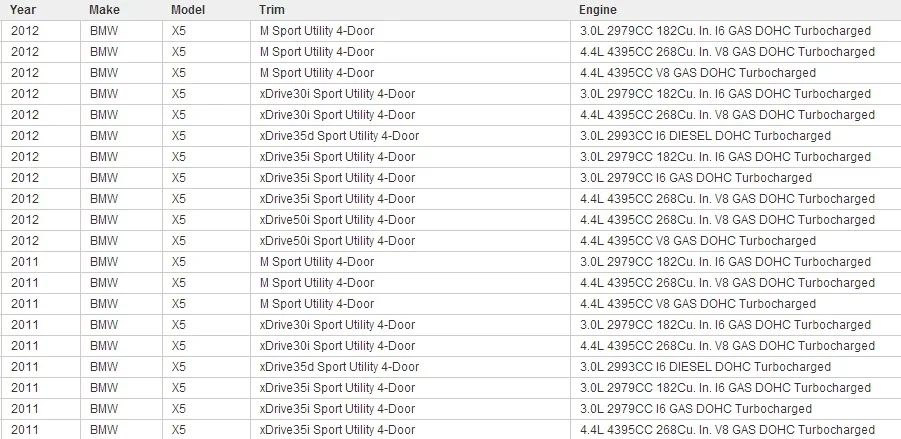Screen dimensions: 901x439
Task: Click the Make column header
Action: point(105,10)
